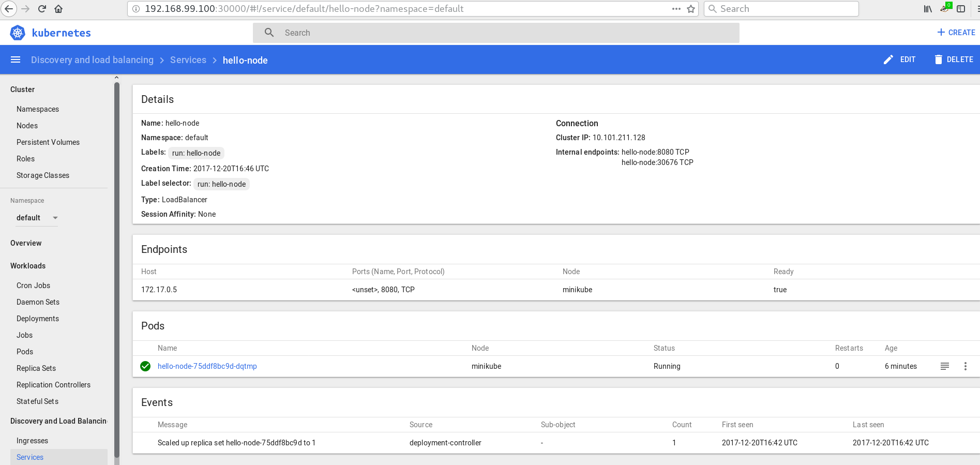Screen dimensions: 980x465
Task: Open hello-node-75ddf8bc9d-dqtmp pod link
Action: coord(207,366)
